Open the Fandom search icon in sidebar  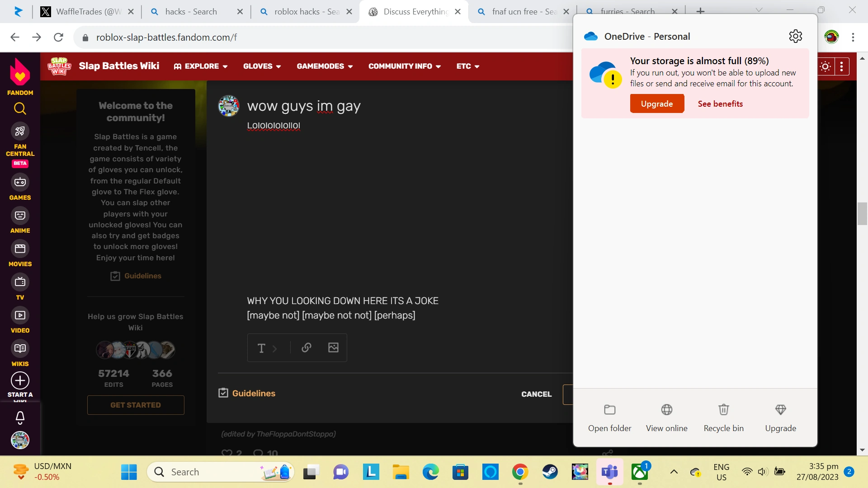(20, 108)
